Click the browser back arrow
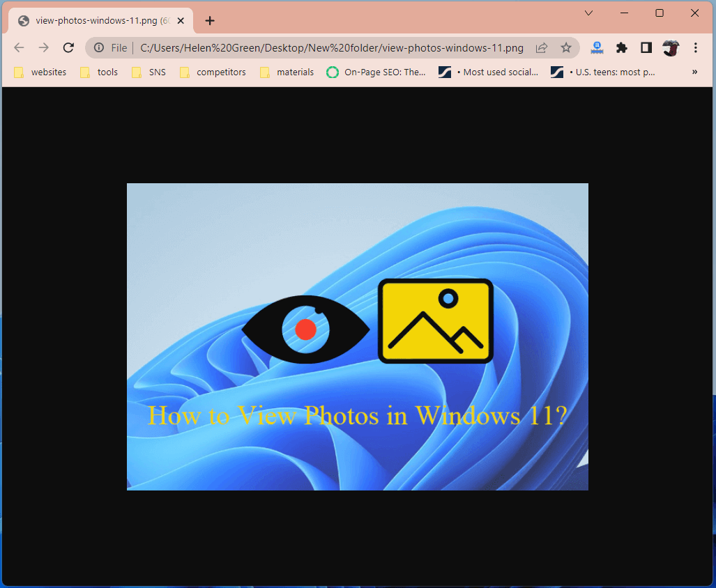This screenshot has width=716, height=588. [x=19, y=48]
